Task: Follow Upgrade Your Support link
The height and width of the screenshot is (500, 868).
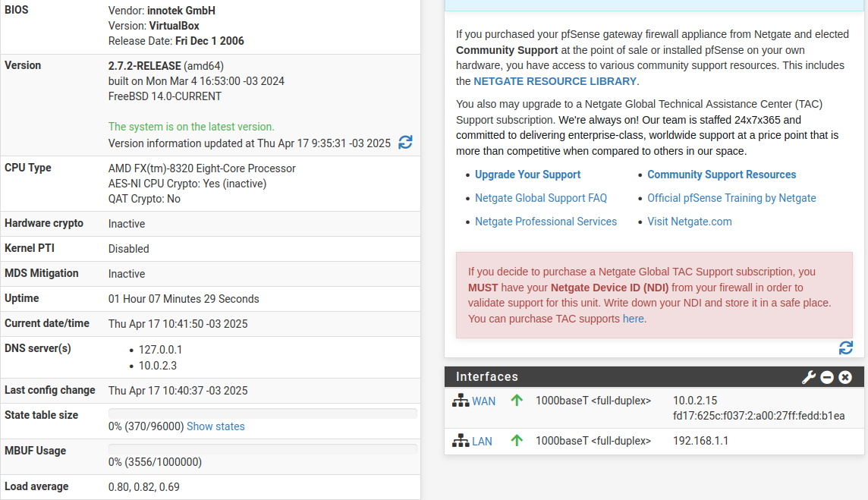Action: (x=527, y=175)
